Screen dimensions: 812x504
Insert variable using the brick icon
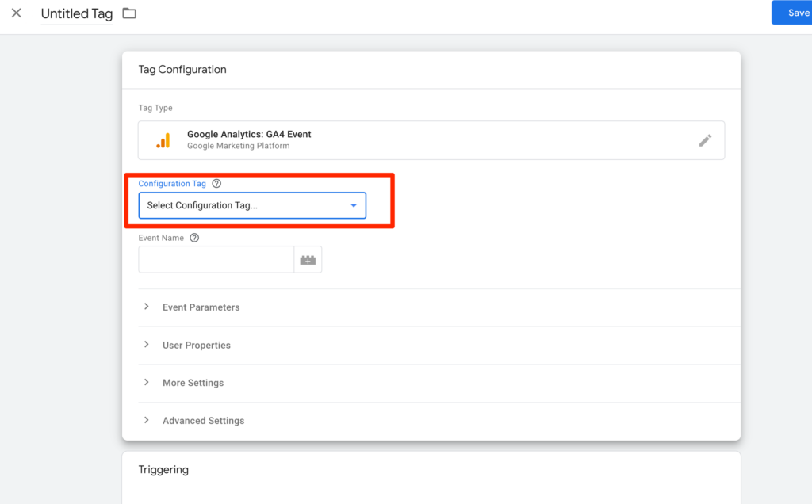pos(308,260)
